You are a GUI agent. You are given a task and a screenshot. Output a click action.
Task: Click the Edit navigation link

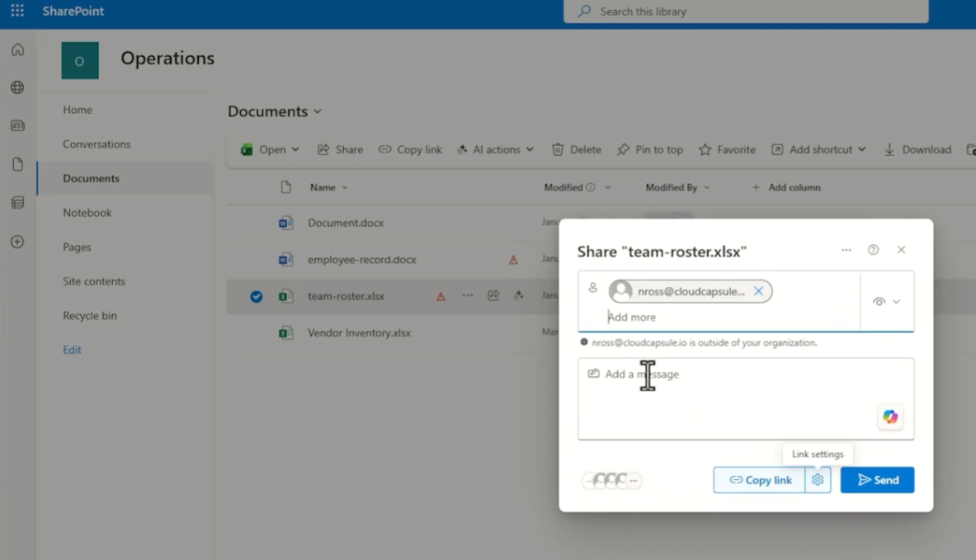pyautogui.click(x=72, y=350)
